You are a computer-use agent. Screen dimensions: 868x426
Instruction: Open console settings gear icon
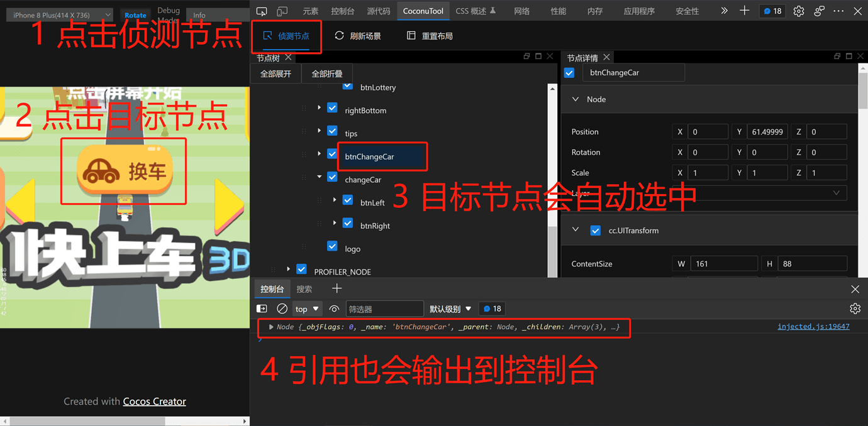[x=855, y=309]
